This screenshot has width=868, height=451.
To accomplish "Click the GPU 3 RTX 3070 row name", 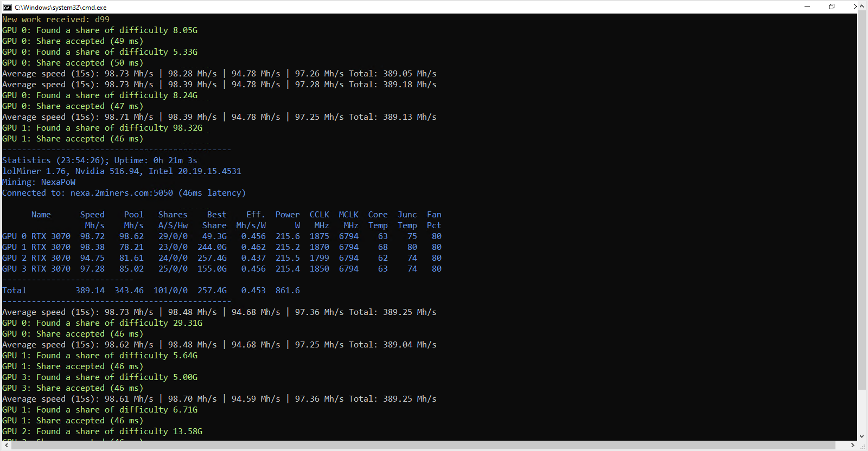I will coord(36,269).
